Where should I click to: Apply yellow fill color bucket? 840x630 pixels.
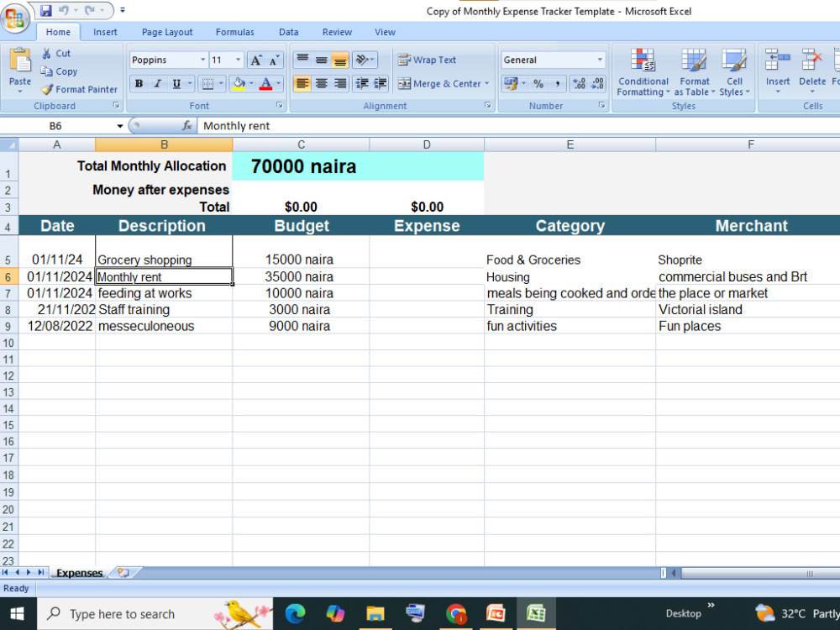[x=239, y=83]
